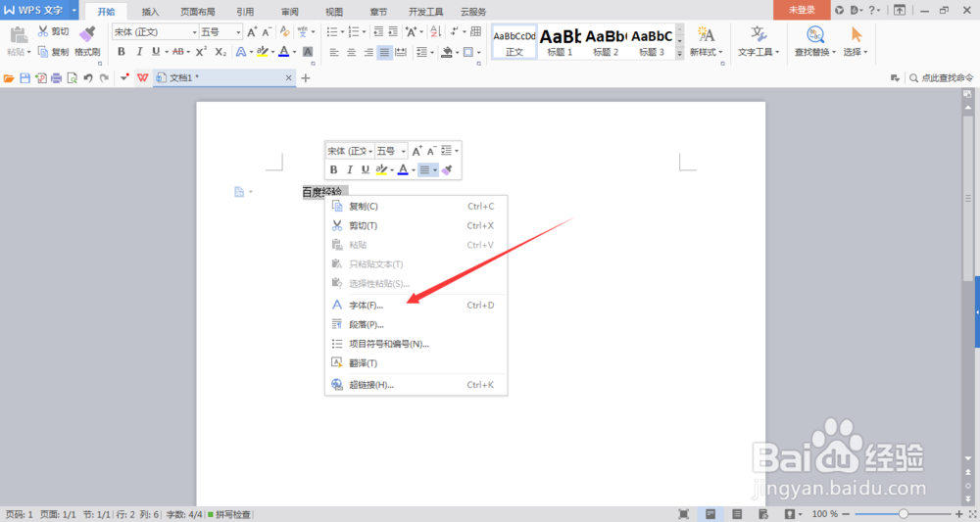This screenshot has height=522, width=980.
Task: Click the Cut (剪切) ribbon button
Action: [x=53, y=31]
